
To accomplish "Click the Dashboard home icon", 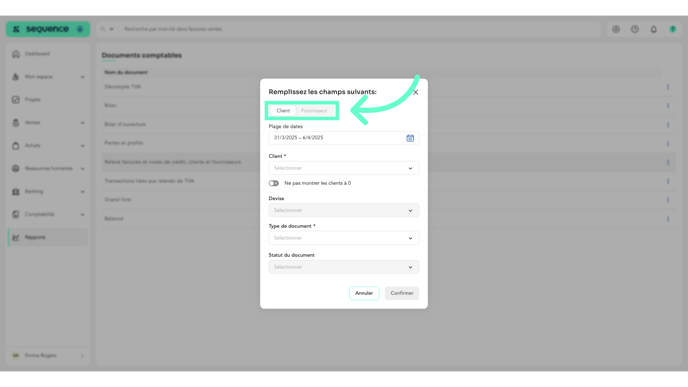I will click(x=16, y=54).
